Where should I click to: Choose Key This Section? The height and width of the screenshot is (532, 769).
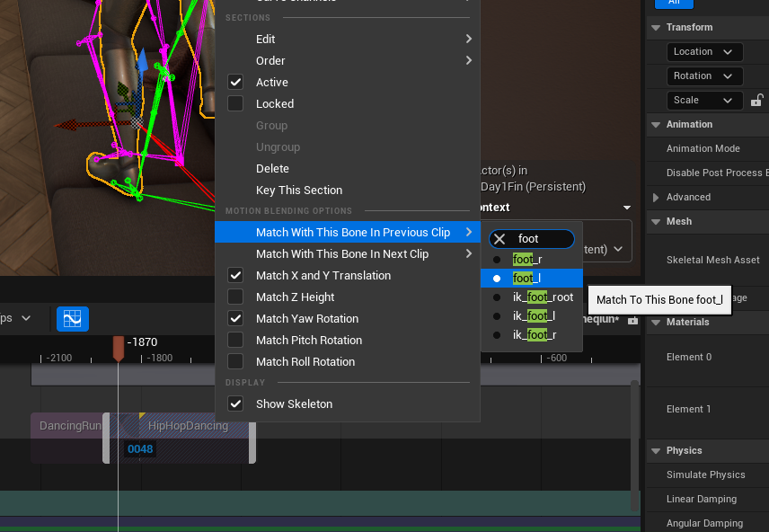(x=348, y=190)
